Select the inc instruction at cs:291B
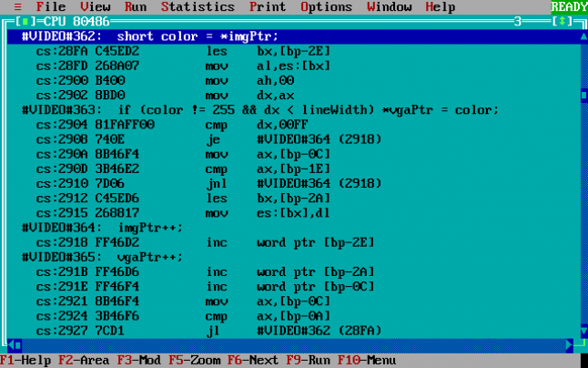 click(x=294, y=272)
